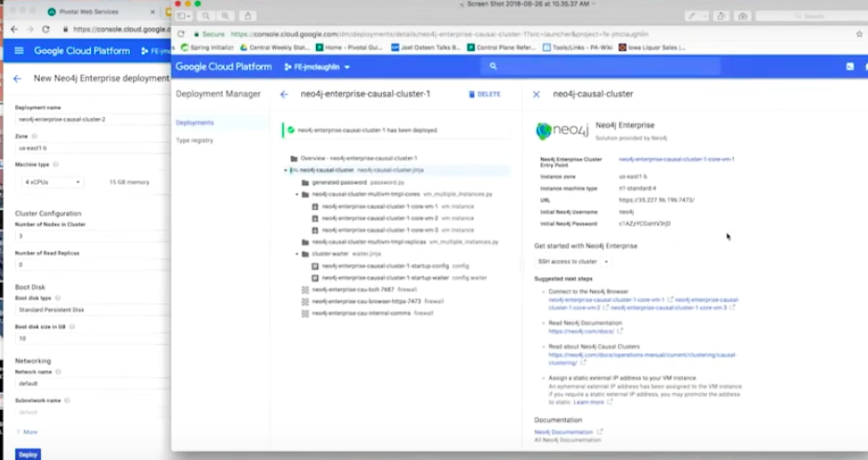Open the Tools/Links - PA-Wiki bookmark

coord(577,47)
